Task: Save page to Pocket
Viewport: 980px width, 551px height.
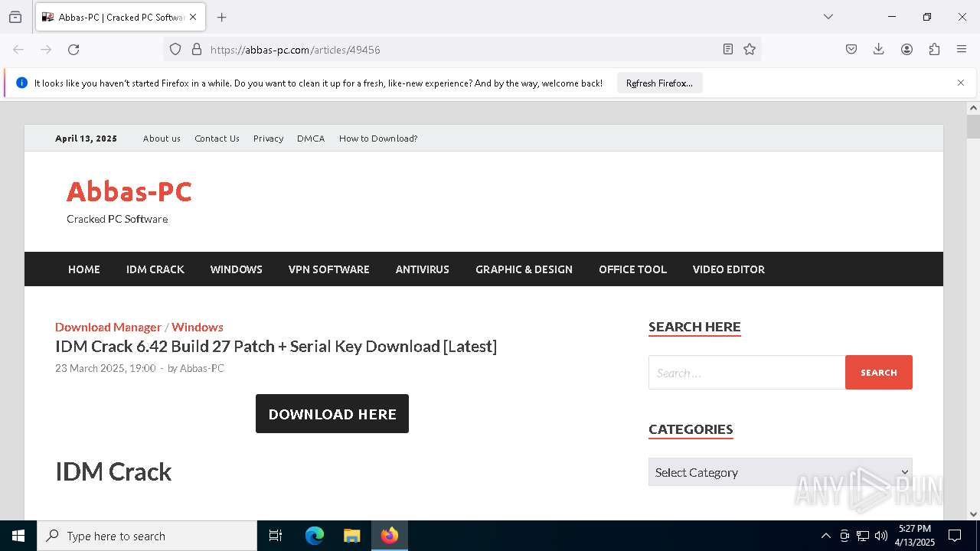Action: (x=851, y=49)
